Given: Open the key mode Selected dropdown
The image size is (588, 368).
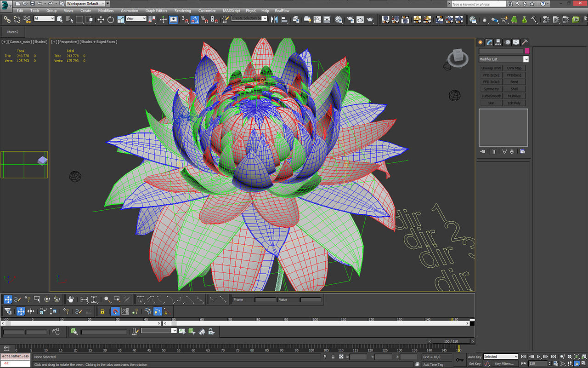Looking at the screenshot, I should click(501, 356).
